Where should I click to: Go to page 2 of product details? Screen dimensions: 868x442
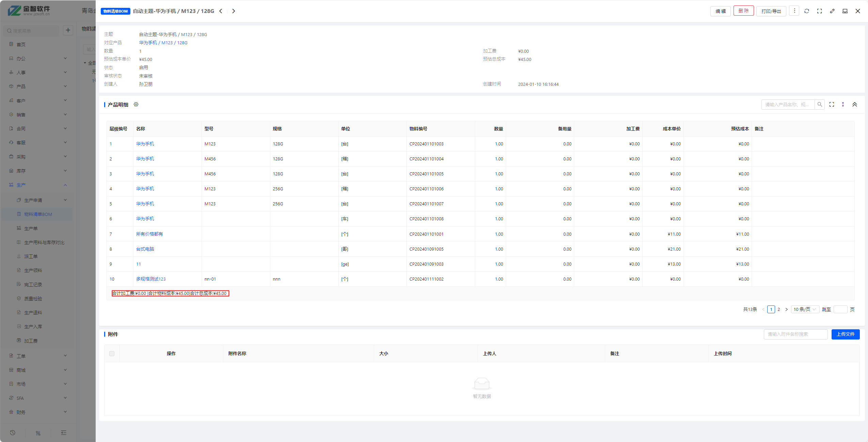point(779,309)
